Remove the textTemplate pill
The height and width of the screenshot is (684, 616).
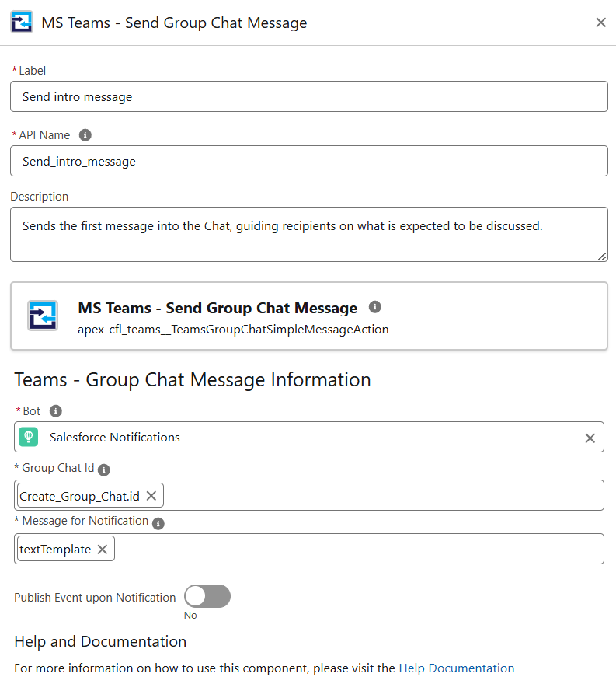(x=103, y=550)
